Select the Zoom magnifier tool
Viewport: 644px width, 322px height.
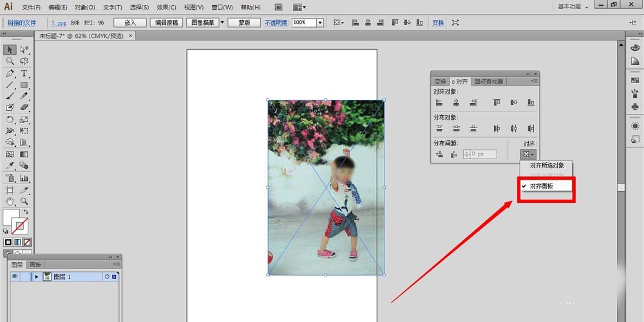click(x=24, y=201)
